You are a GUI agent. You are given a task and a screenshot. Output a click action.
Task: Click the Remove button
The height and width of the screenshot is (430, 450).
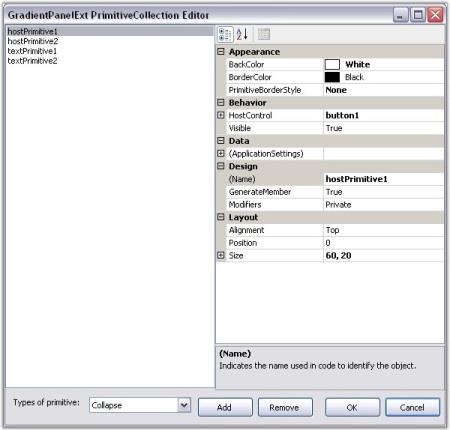[x=285, y=407]
